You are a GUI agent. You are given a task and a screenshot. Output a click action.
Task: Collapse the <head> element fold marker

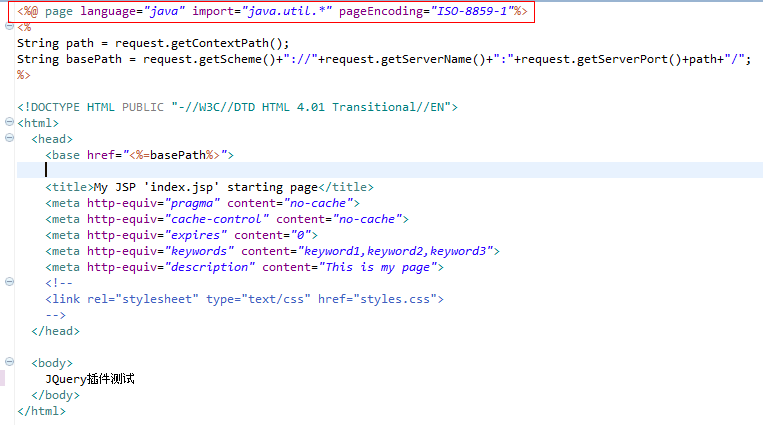coord(9,137)
